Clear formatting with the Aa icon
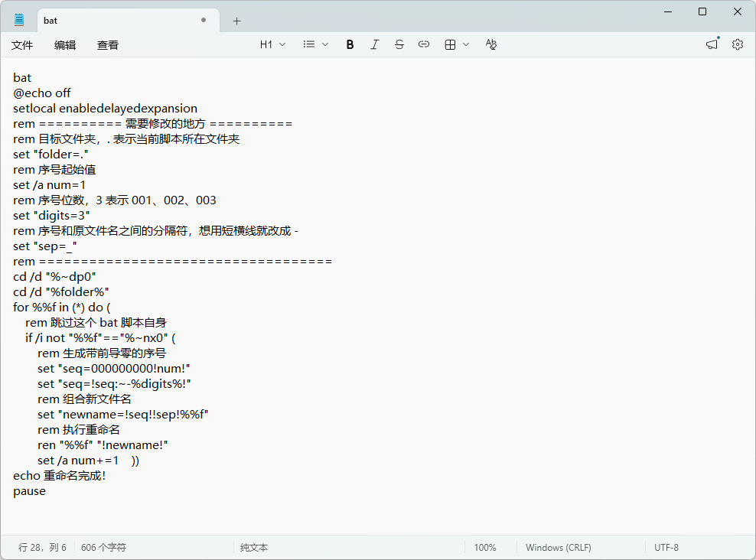The width and height of the screenshot is (756, 560). point(490,45)
